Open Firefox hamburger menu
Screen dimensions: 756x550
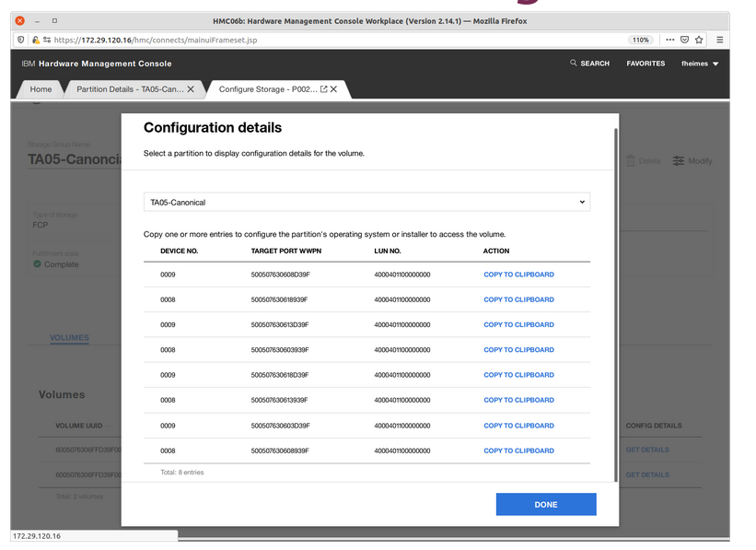pyautogui.click(x=720, y=40)
